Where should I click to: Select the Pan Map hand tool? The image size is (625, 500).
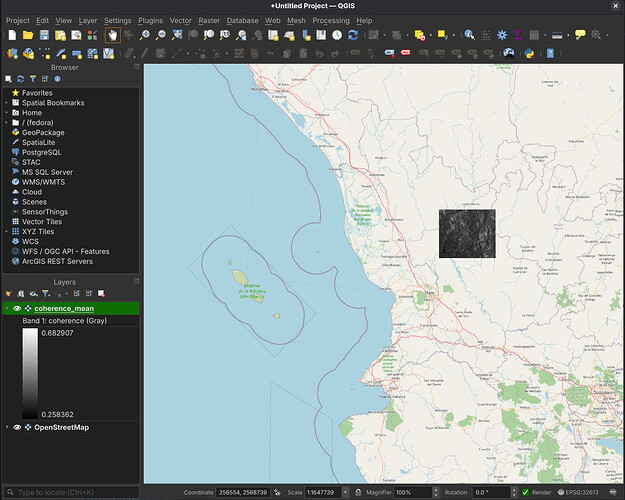click(113, 35)
